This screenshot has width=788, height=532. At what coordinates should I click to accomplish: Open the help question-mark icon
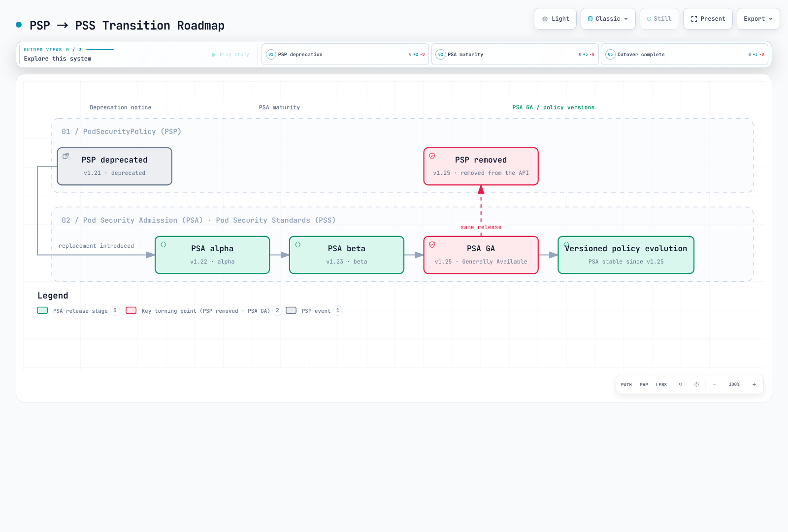[696, 385]
